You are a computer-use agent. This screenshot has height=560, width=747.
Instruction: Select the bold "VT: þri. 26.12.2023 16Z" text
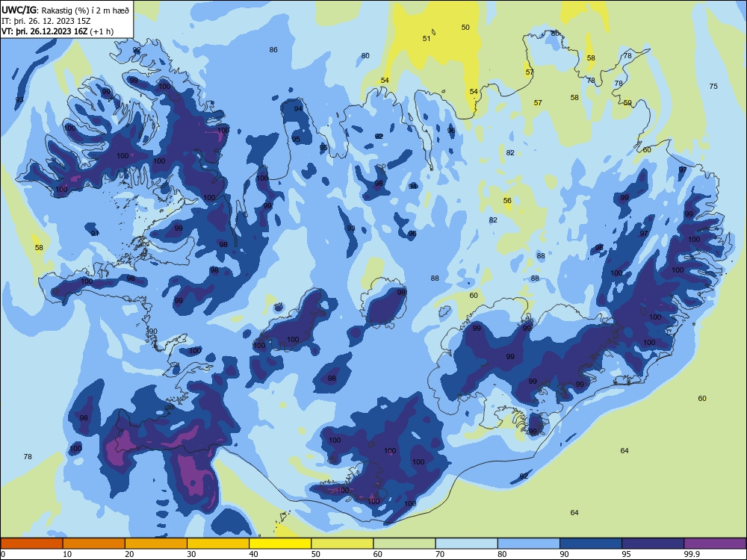click(x=44, y=31)
